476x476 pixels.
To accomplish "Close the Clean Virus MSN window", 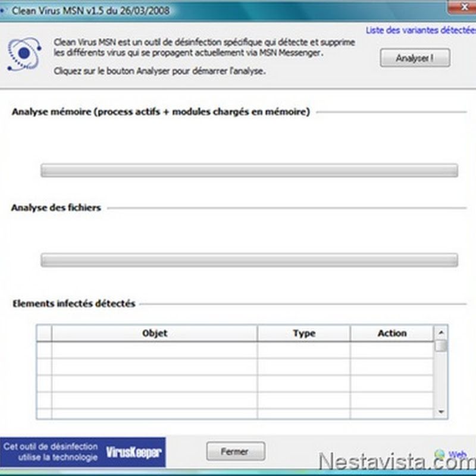I will click(464, 7).
